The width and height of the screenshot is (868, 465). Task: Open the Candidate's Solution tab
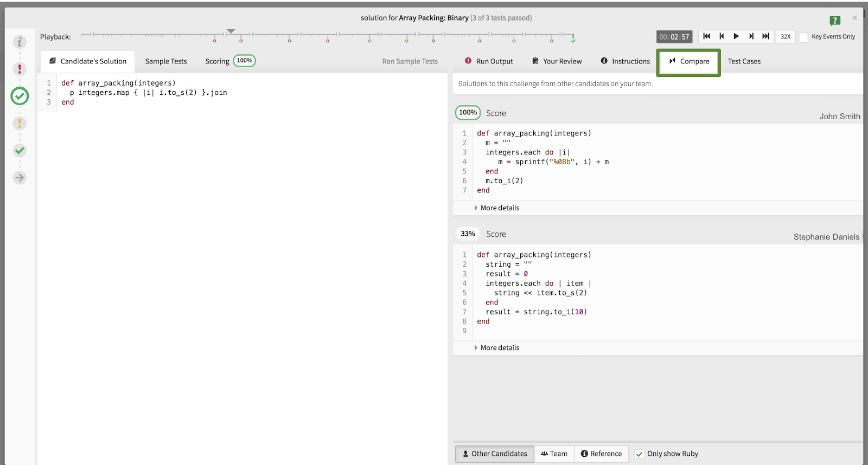coord(88,61)
